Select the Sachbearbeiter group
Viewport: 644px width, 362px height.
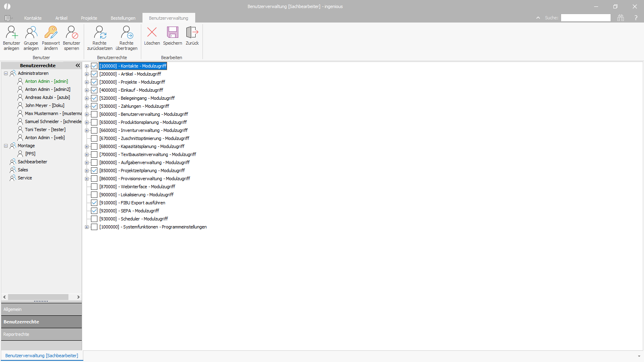point(33,162)
